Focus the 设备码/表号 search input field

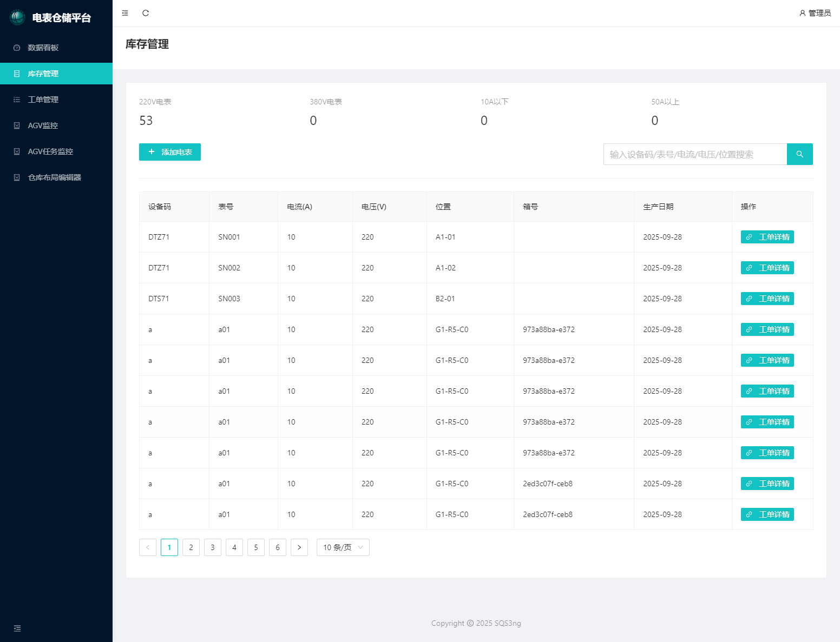point(695,154)
